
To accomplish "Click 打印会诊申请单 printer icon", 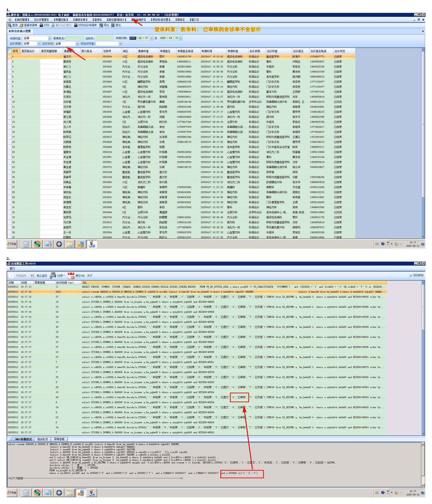I will click(76, 25).
